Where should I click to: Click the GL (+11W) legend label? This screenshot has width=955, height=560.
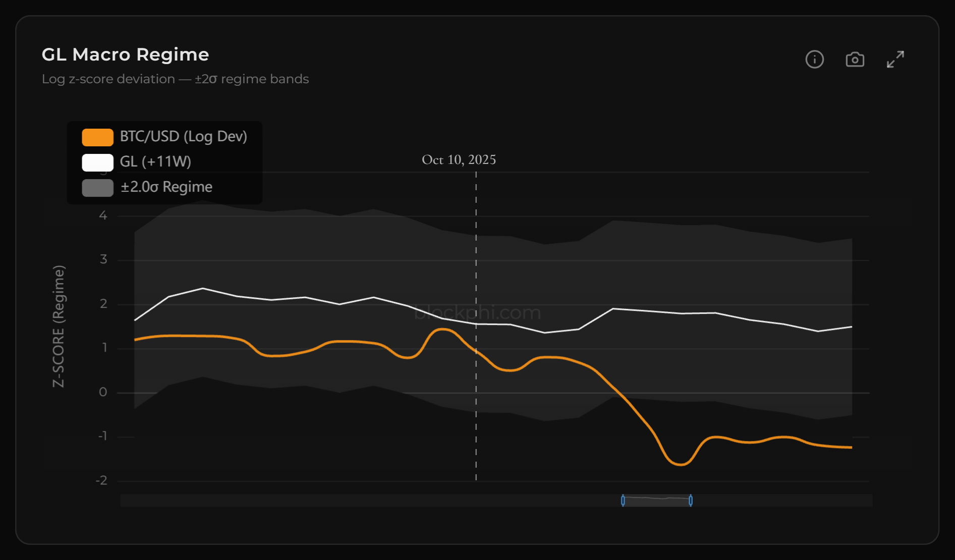(155, 162)
